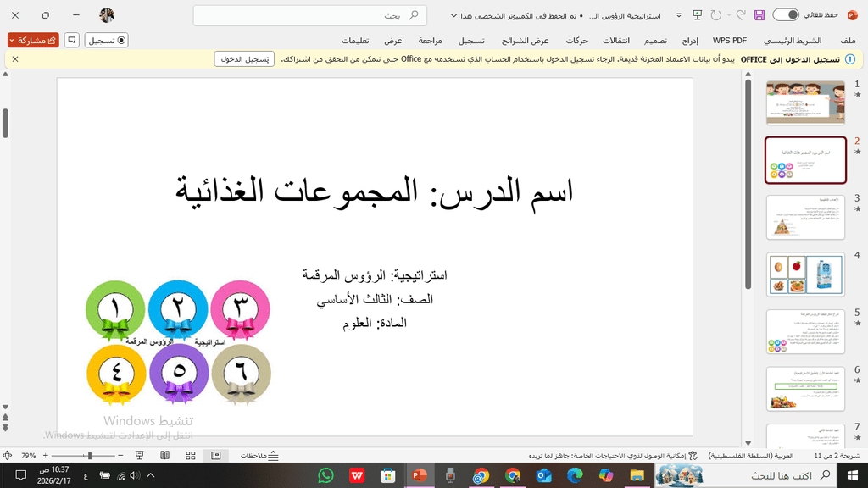The width and height of the screenshot is (868, 488).
Task: Dismiss the Office sign-in notification bar
Action: coord(15,59)
